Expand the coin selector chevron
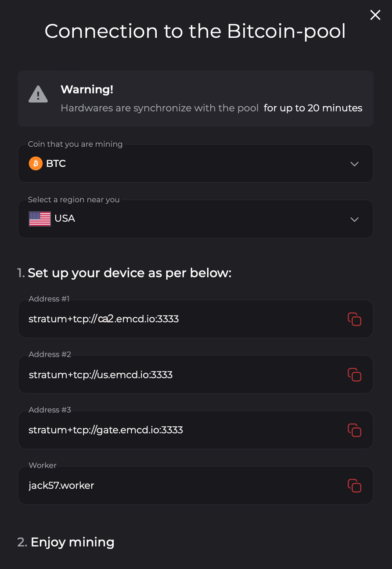 [x=354, y=164]
